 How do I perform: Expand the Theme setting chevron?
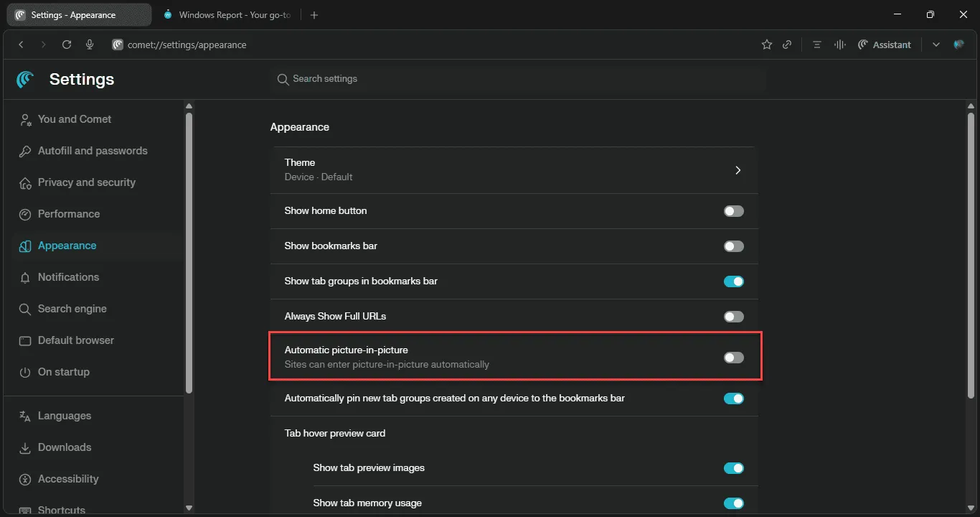(x=738, y=170)
